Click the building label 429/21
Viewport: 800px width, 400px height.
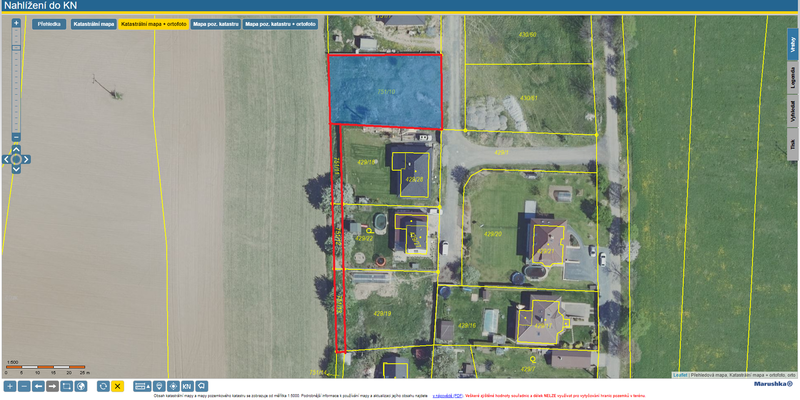click(x=544, y=252)
